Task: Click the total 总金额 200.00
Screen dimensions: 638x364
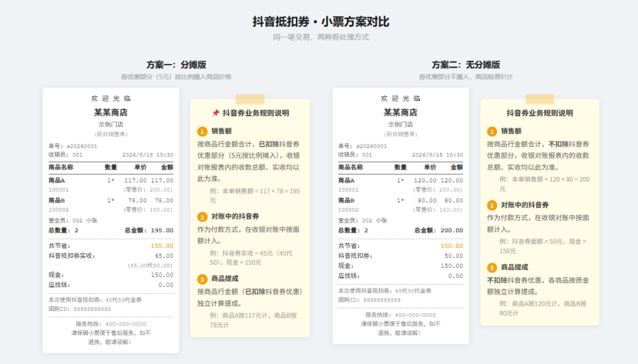Action: [438, 230]
